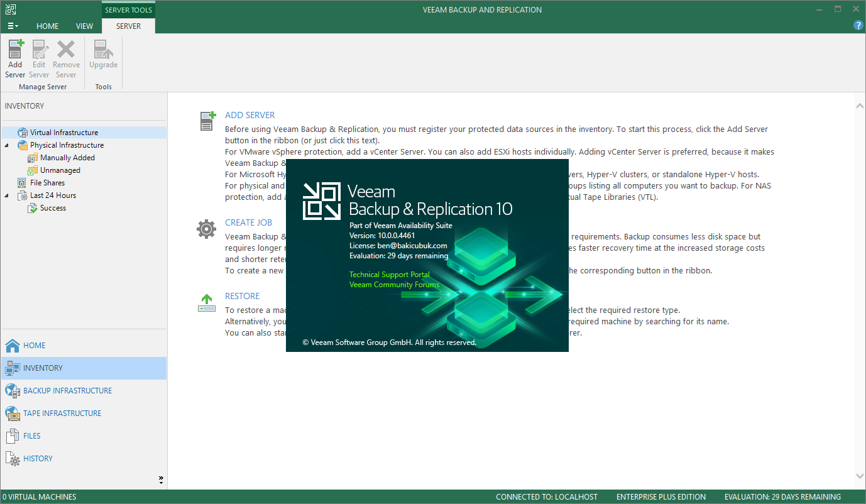Click the CREATE JOB heading link
Viewport: 866px width, 504px height.
[x=249, y=223]
